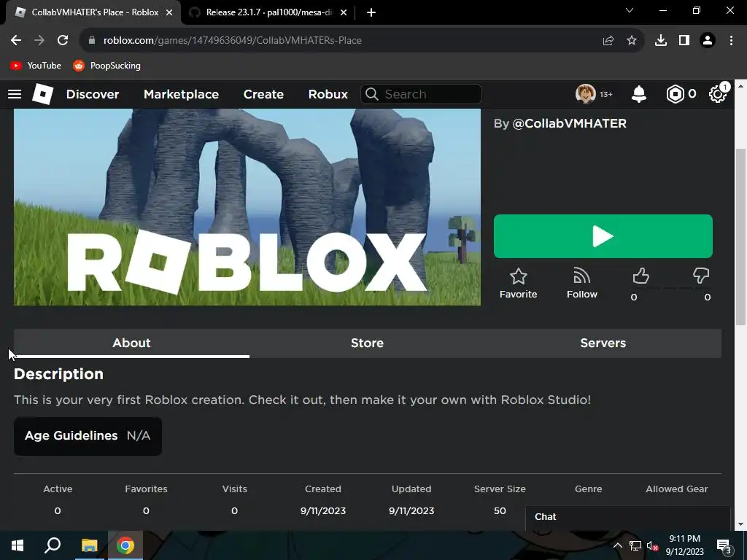Click the Description heading
This screenshot has height=560, width=747.
pos(58,374)
